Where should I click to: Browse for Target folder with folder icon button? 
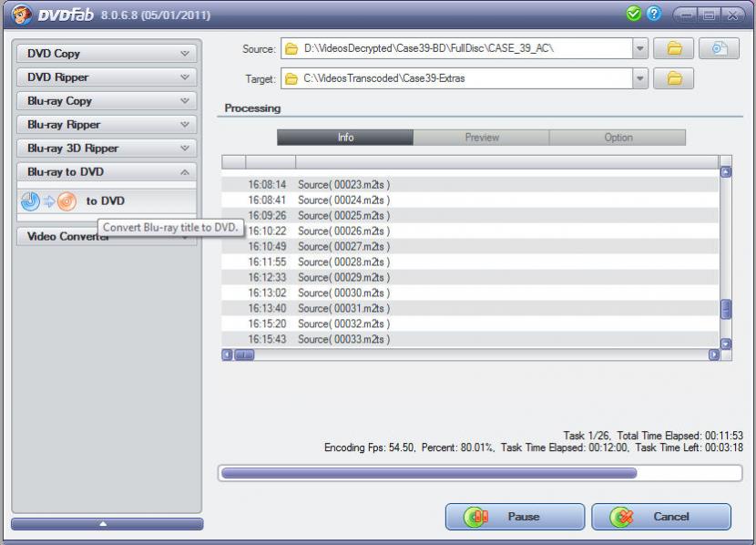click(673, 78)
